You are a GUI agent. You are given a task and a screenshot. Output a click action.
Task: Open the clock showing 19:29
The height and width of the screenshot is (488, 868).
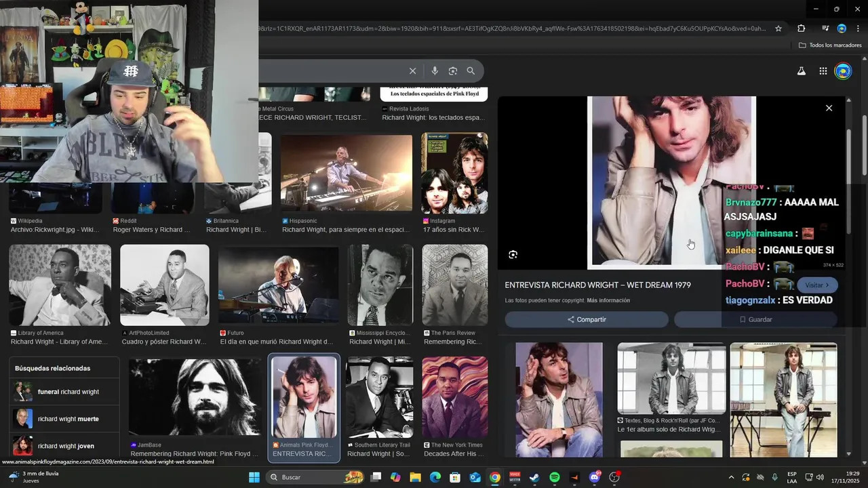[847, 477]
